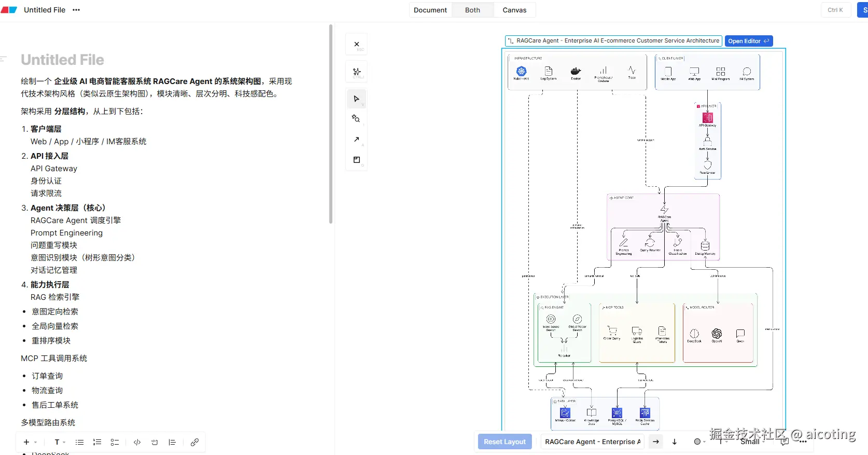The width and height of the screenshot is (868, 455).
Task: Select the pointer selection tool
Action: [357, 99]
